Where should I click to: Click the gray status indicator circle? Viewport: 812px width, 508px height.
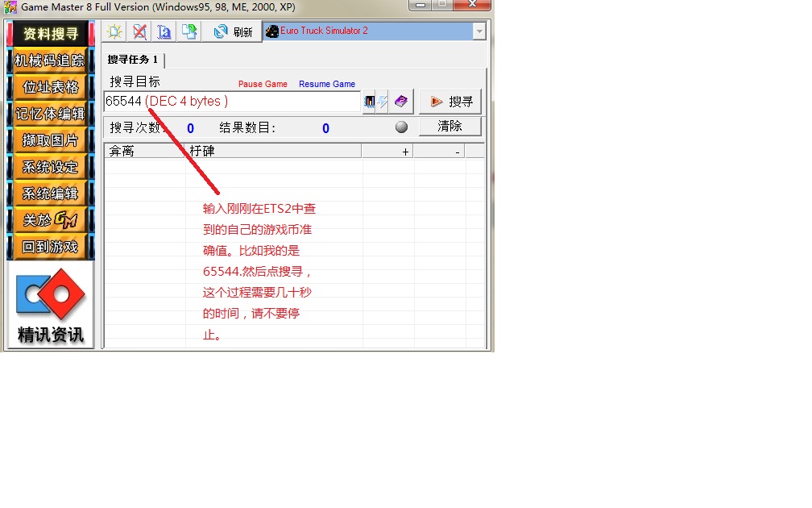[x=401, y=127]
